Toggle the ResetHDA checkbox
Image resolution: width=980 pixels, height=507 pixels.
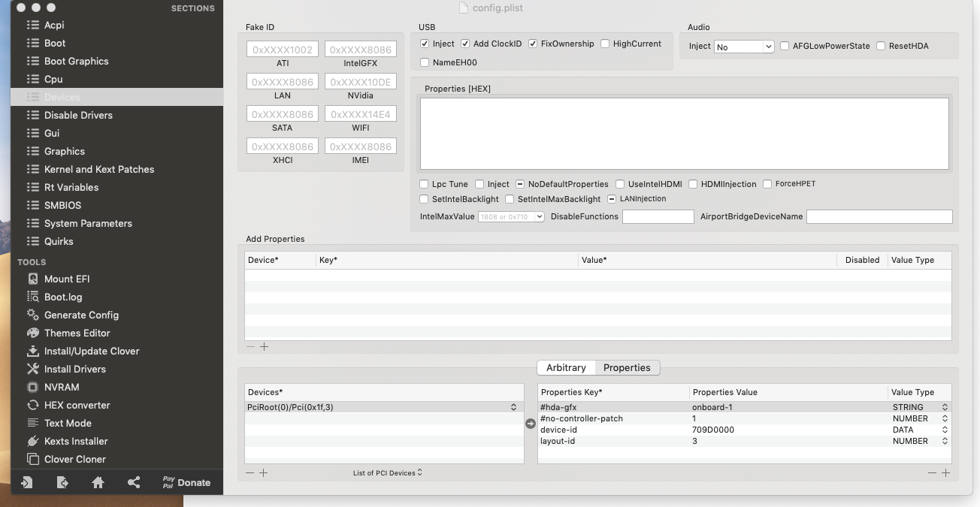[x=881, y=46]
